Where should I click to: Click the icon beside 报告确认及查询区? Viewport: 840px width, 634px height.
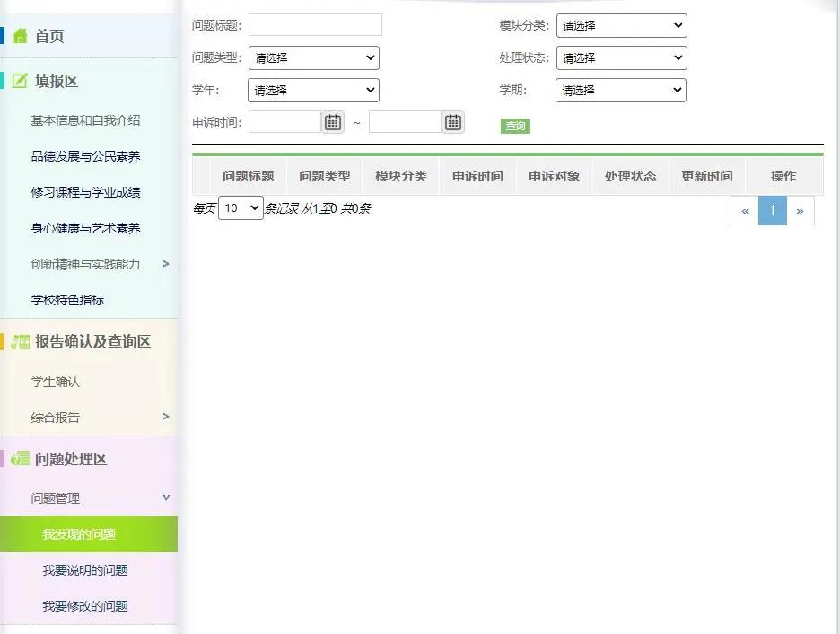click(x=20, y=341)
